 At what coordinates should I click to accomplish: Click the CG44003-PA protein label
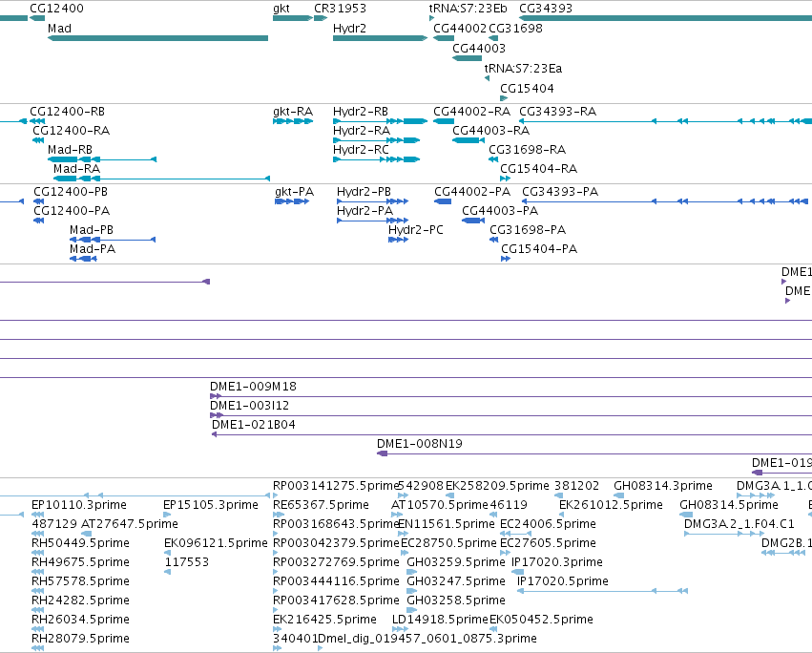(x=500, y=211)
